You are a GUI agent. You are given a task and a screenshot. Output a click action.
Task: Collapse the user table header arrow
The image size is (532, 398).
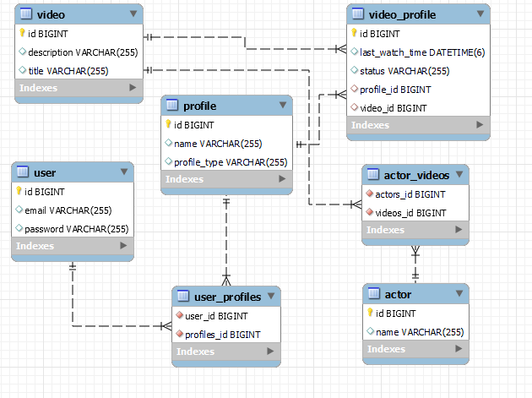[x=124, y=172]
